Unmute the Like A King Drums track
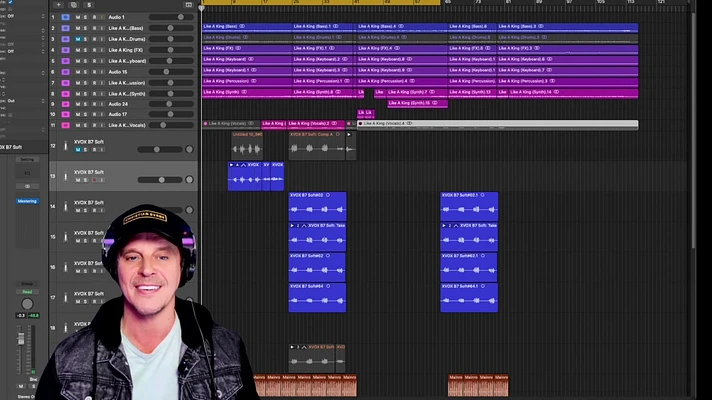 tap(78, 38)
